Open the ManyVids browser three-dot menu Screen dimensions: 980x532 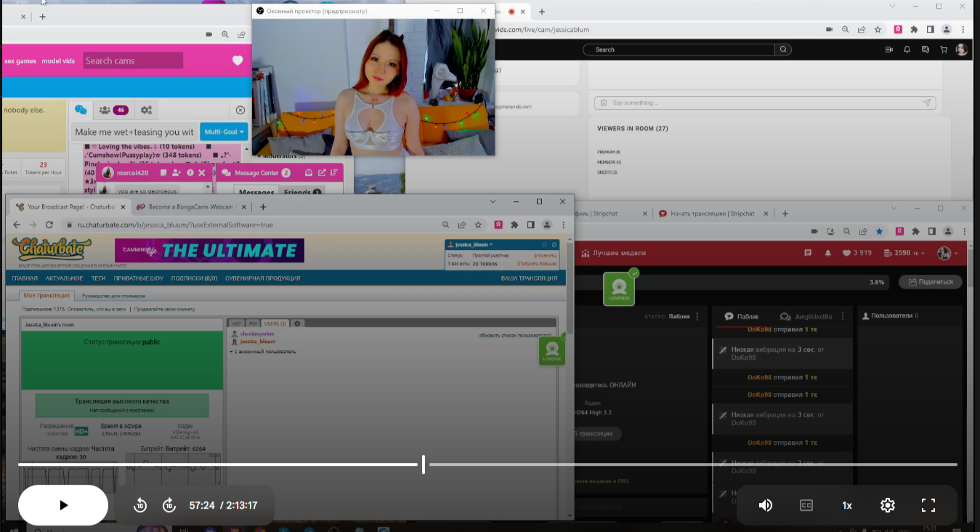tap(963, 30)
